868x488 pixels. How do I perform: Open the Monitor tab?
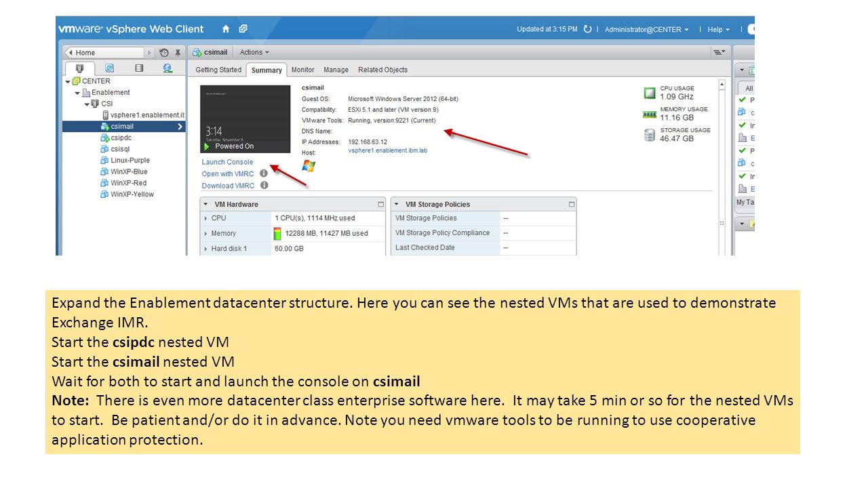pos(302,70)
